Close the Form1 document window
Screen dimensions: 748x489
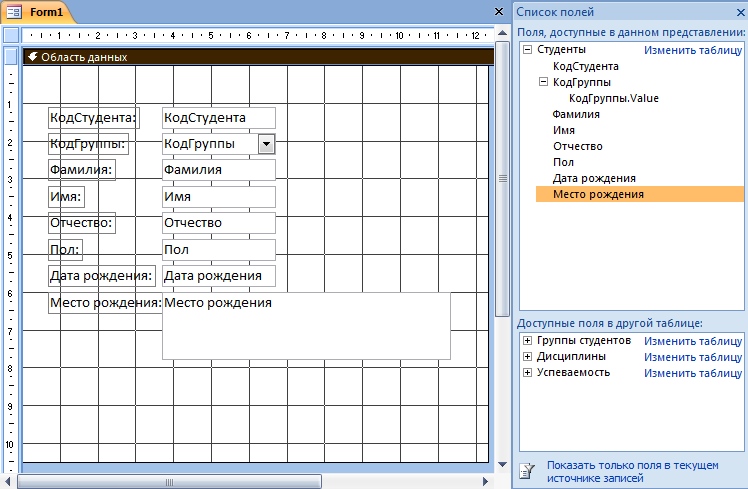coord(499,11)
